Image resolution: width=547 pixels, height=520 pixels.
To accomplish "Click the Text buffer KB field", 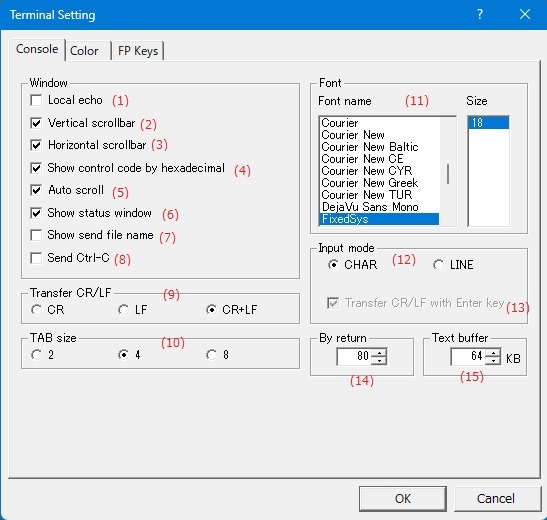I will coord(468,356).
